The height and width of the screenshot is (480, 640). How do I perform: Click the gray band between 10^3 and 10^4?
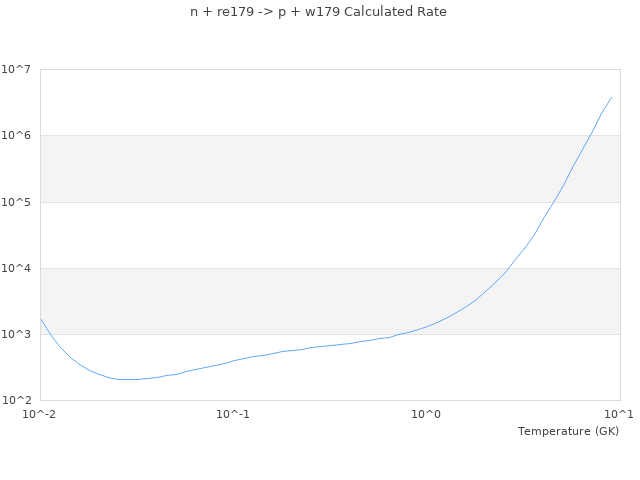pos(300,301)
